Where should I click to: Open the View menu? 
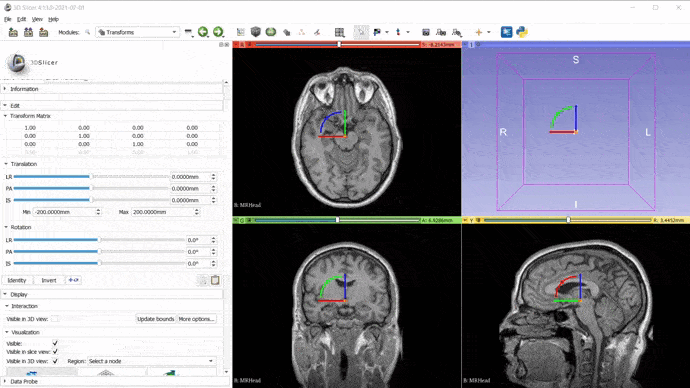[x=37, y=19]
